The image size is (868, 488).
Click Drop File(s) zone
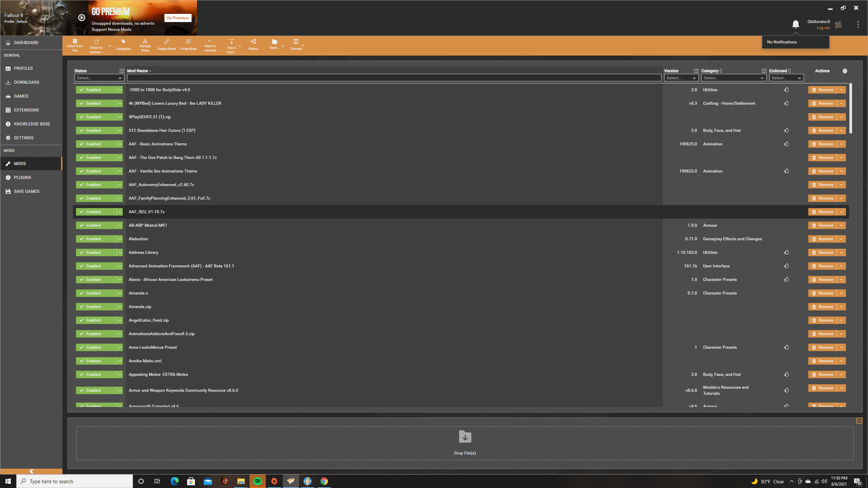[x=465, y=443]
